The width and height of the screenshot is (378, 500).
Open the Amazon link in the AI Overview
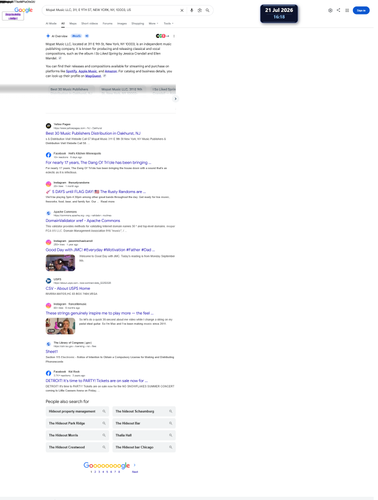point(111,71)
